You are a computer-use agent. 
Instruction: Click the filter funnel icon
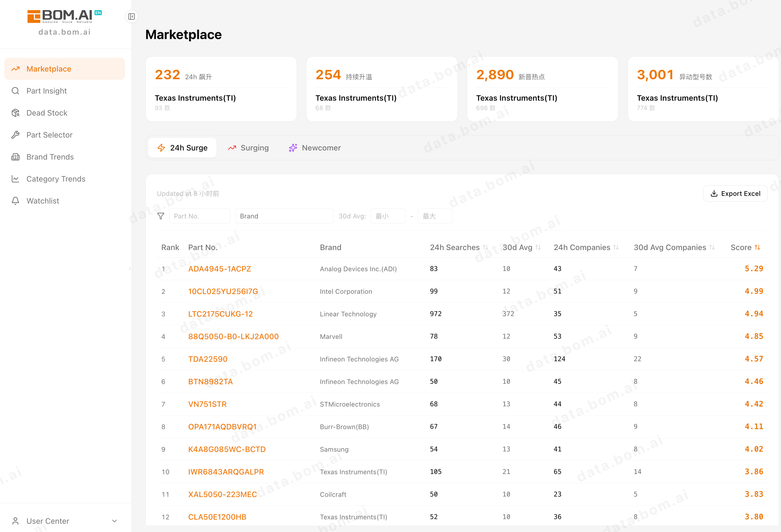coord(161,216)
